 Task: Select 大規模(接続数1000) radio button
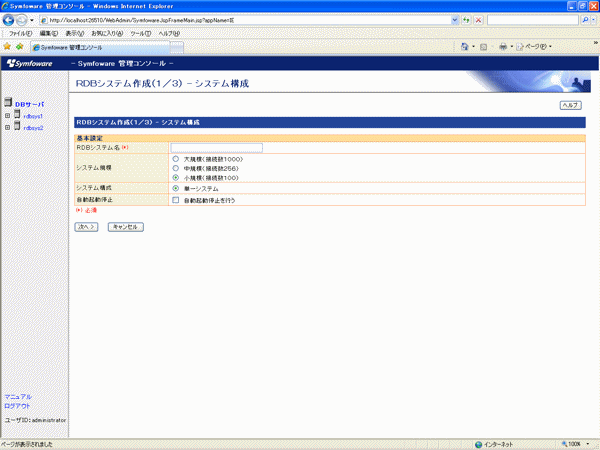pos(176,159)
